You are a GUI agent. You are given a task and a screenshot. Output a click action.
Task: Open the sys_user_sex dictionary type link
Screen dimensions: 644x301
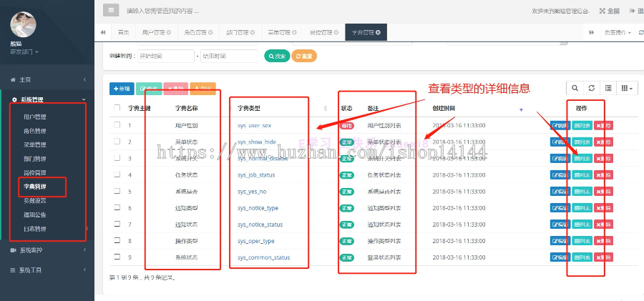click(254, 126)
